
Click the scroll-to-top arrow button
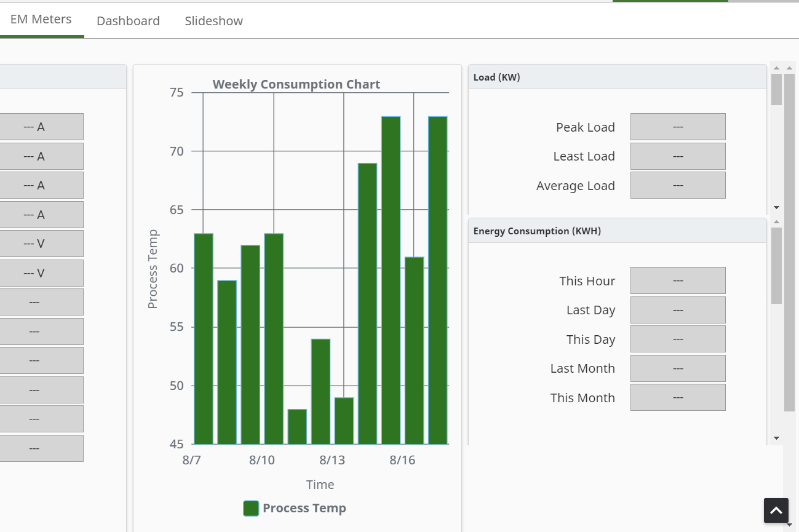click(776, 510)
